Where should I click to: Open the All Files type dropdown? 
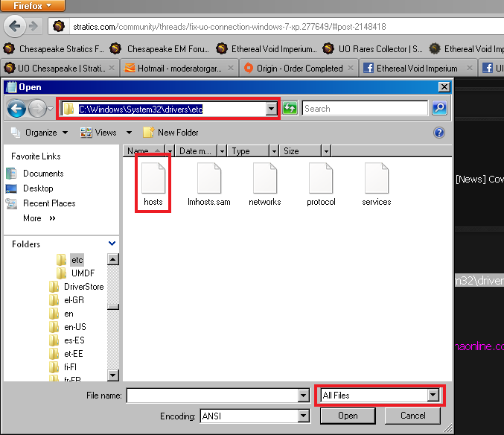[x=433, y=395]
